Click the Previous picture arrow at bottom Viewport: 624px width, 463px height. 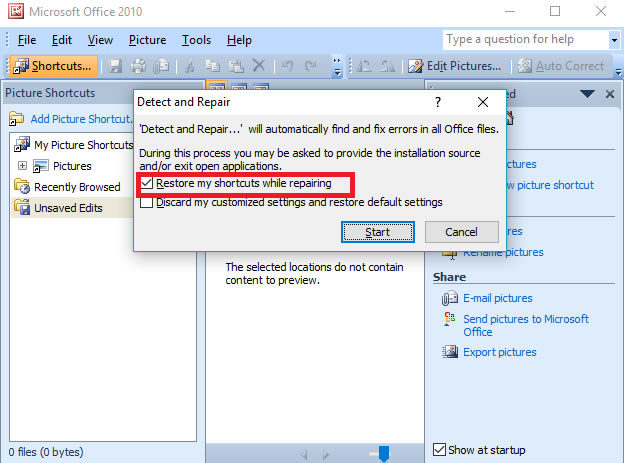tap(304, 454)
